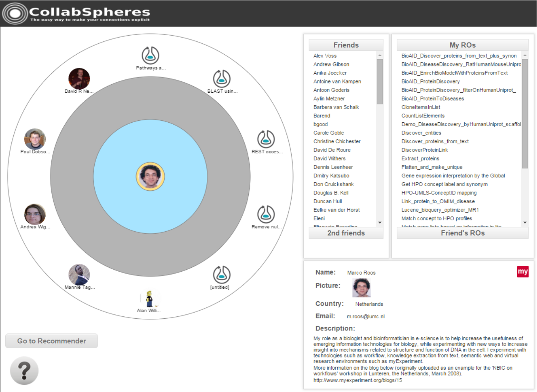Select David De Roure friend
537x392 pixels.
[x=332, y=150]
